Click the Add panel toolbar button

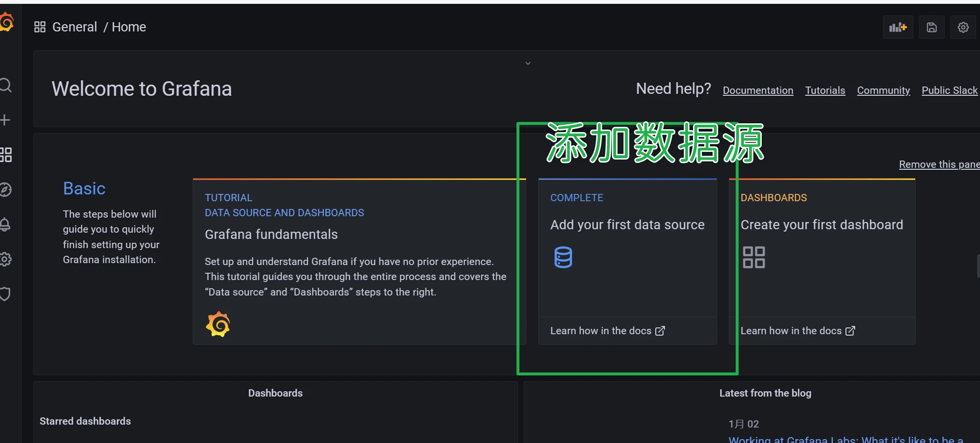[x=898, y=27]
